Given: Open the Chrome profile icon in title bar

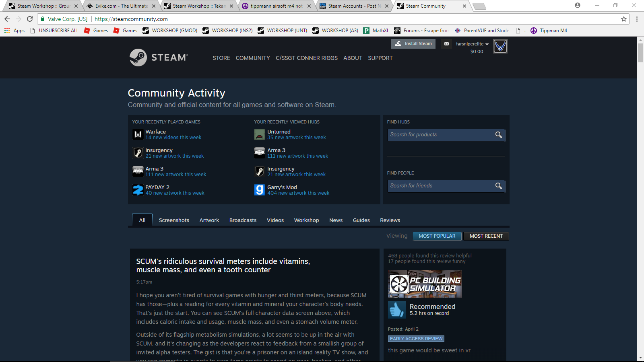Looking at the screenshot, I should click(578, 5).
